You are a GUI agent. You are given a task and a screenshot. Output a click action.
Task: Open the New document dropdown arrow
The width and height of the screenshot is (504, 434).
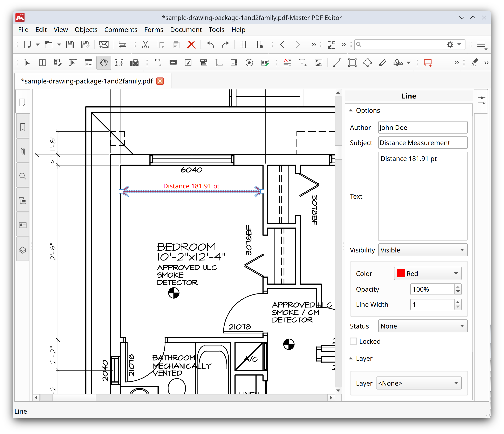[x=38, y=45]
